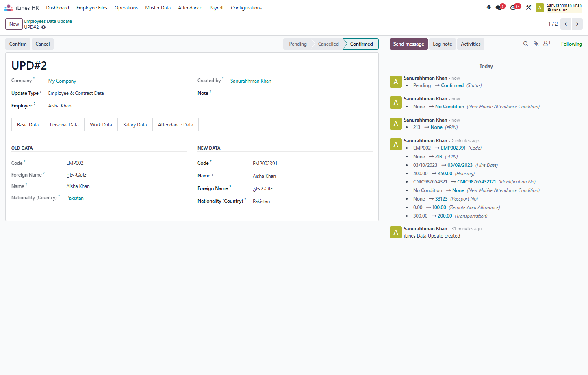The width and height of the screenshot is (588, 375).
Task: Click the new code value EMP002391
Action: click(x=265, y=164)
